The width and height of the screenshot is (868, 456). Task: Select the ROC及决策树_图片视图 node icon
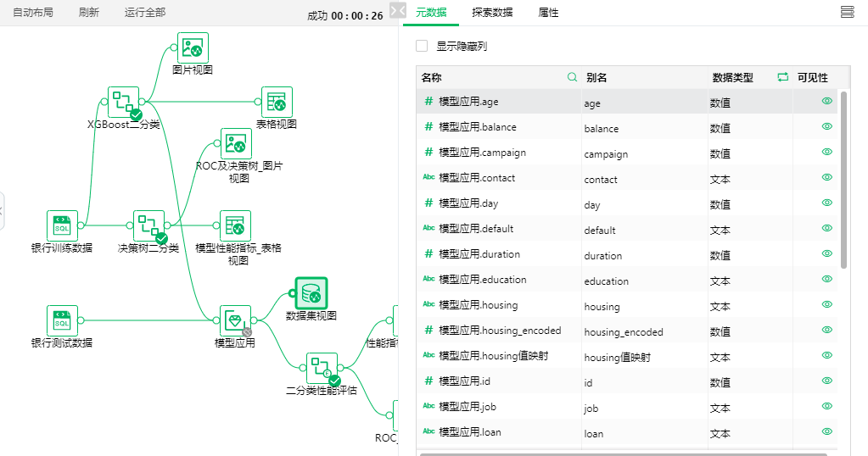pos(237,144)
